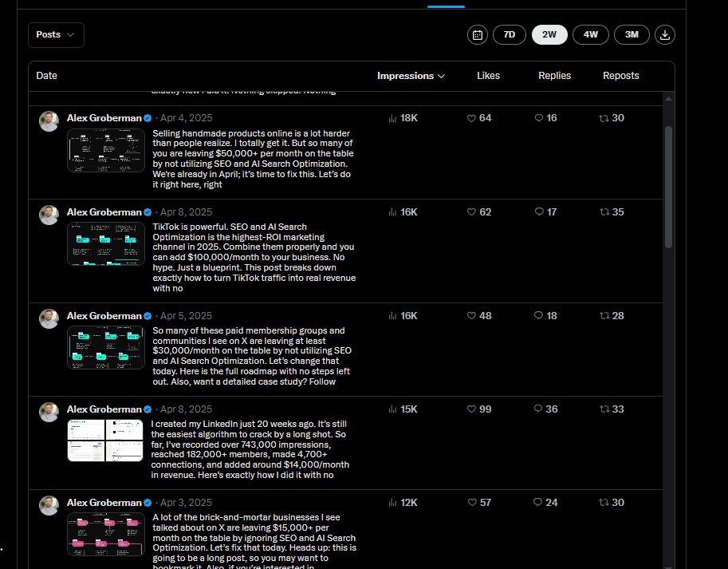Click reply icon on post with 18 replies
The height and width of the screenshot is (569, 728).
tap(538, 315)
